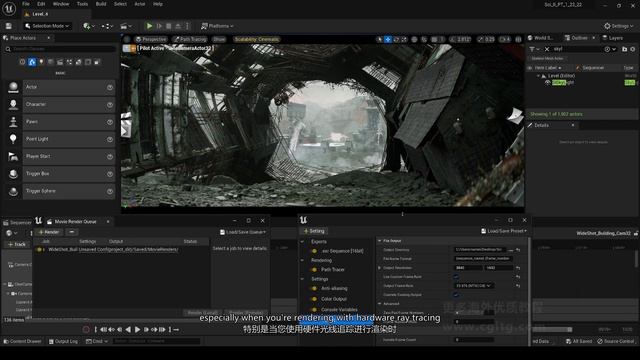Open the Load/Save Queue dropdown
This screenshot has height=360, width=640.
[243, 232]
